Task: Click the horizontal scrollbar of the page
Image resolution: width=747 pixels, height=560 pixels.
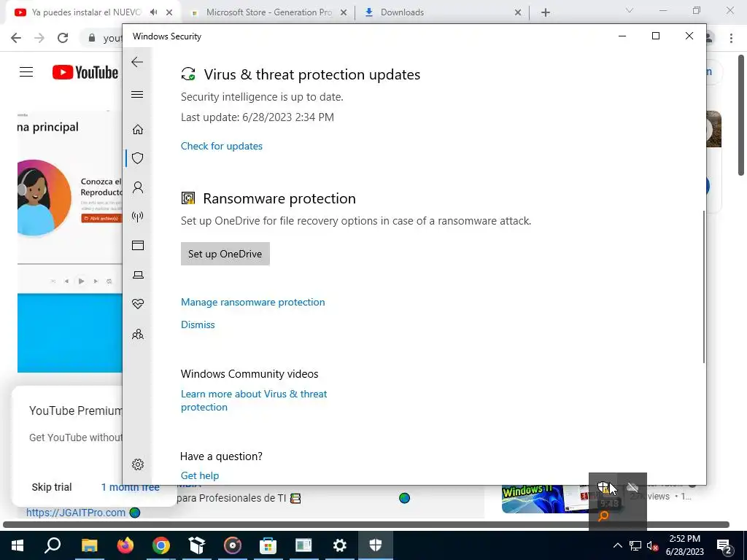Action: pos(366,525)
